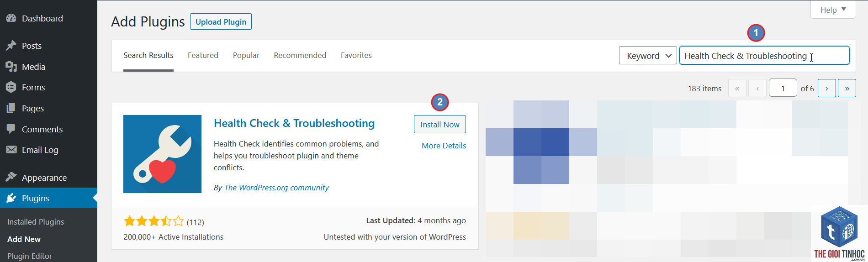Viewport: 868px width, 262px height.
Task: Click the Add Plugins page heading
Action: (x=148, y=21)
